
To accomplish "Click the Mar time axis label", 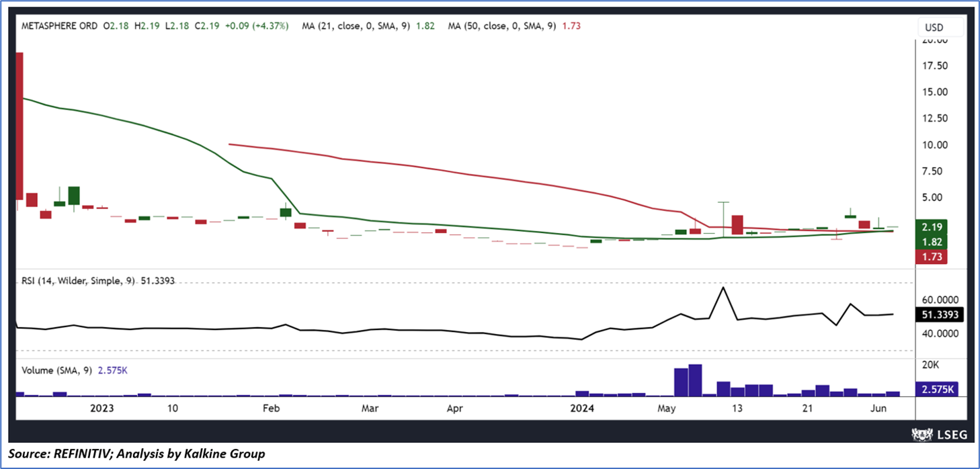I will pyautogui.click(x=370, y=408).
